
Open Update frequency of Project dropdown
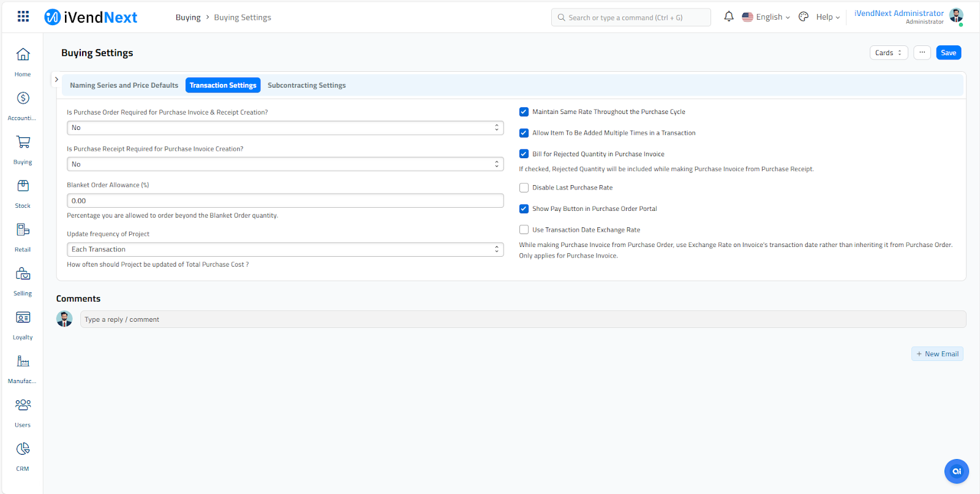click(285, 249)
